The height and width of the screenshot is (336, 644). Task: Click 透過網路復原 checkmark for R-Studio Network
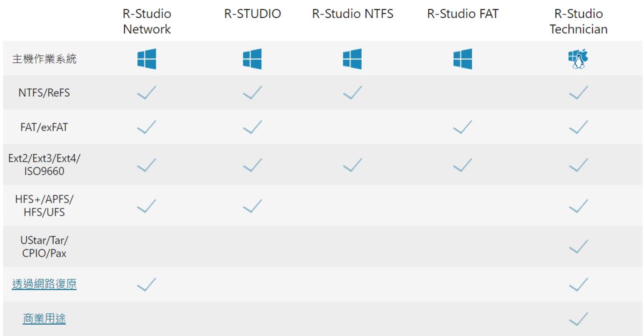click(x=147, y=284)
